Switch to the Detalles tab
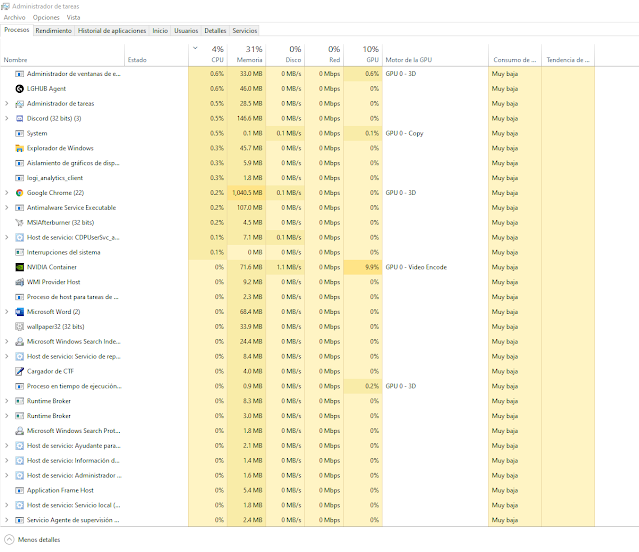This screenshot has width=639, height=552. tap(215, 31)
